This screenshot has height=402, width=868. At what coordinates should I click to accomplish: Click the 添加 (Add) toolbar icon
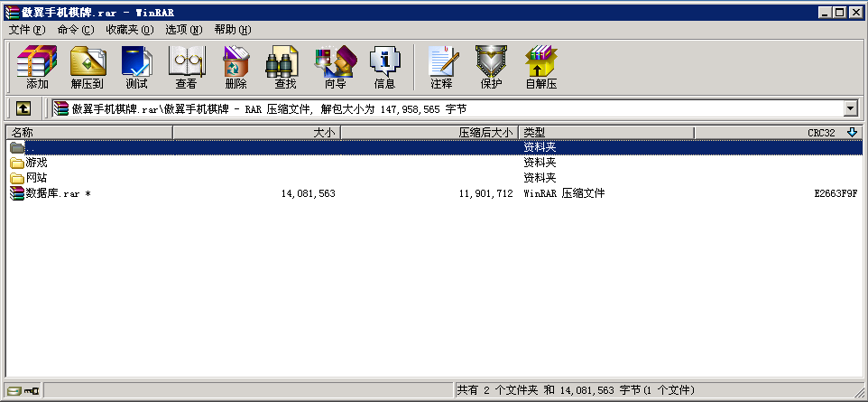(37, 68)
